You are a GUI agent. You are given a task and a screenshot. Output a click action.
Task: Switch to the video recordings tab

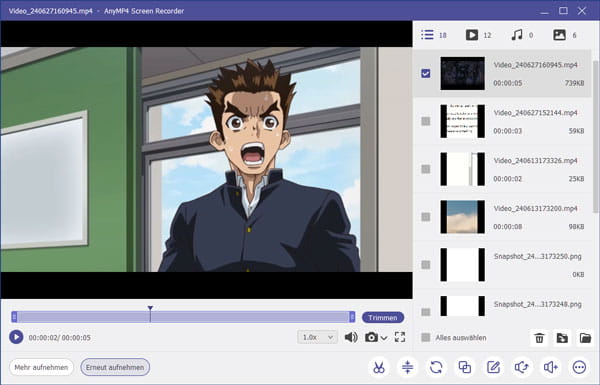[478, 35]
